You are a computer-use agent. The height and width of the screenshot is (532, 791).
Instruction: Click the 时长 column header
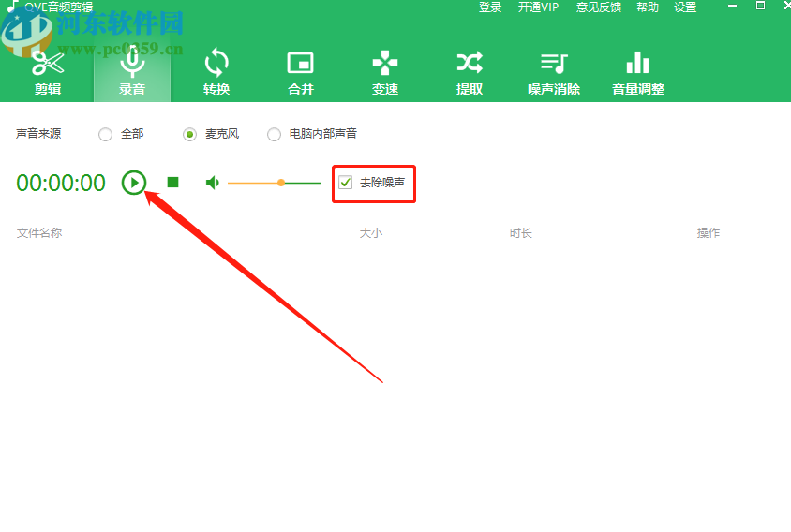coord(520,233)
